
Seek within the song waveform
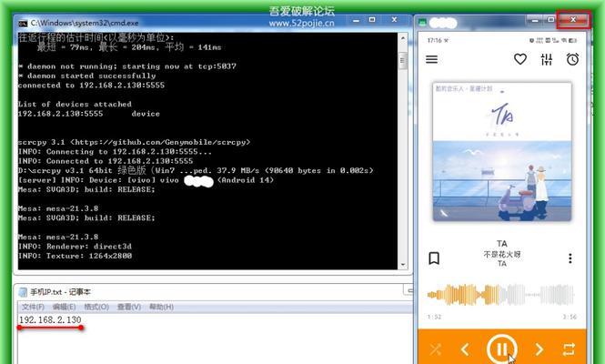pyautogui.click(x=500, y=295)
